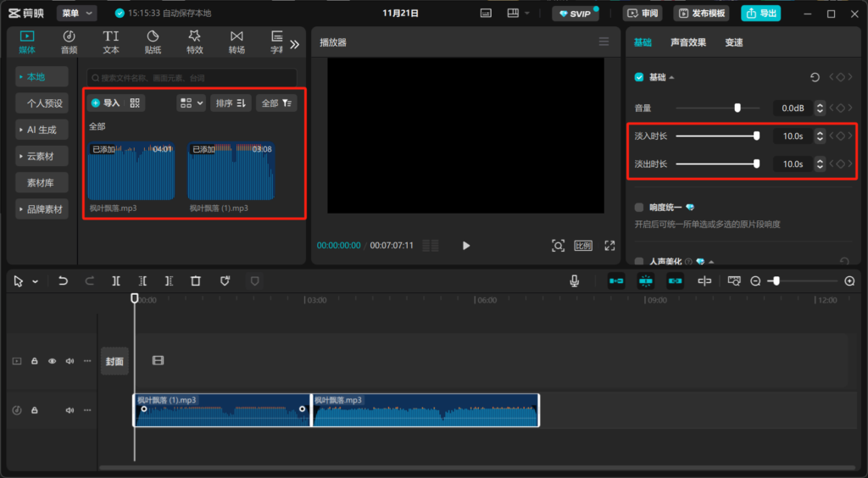This screenshot has height=478, width=868.
Task: Click the delete trash icon in timeline toolbar
Action: coord(196,281)
